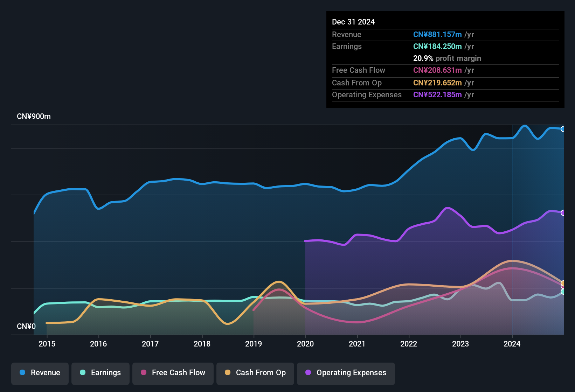Click the 2020 label on the x-axis
This screenshot has height=392, width=575.
[x=305, y=344]
